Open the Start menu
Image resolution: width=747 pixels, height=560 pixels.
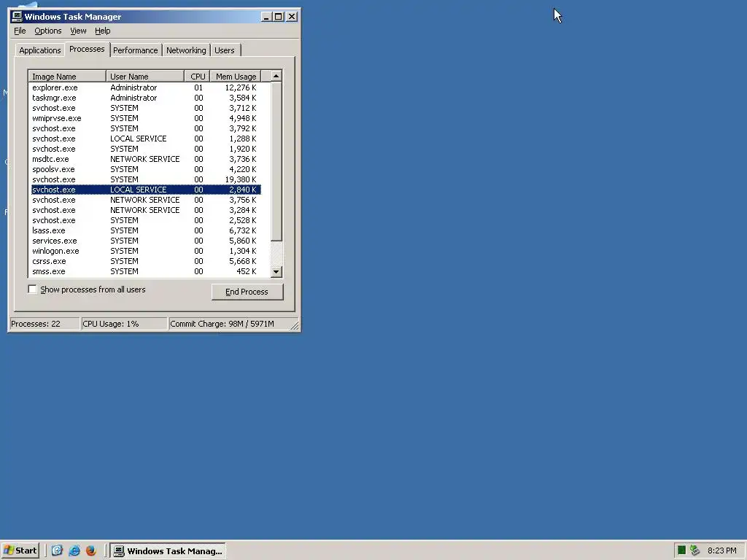[x=20, y=551]
